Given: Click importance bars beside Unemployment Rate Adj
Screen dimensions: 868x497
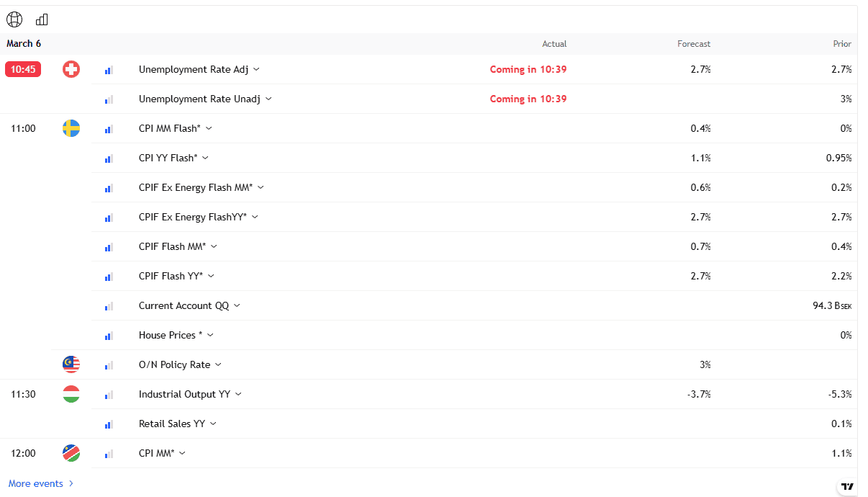Looking at the screenshot, I should click(x=109, y=70).
